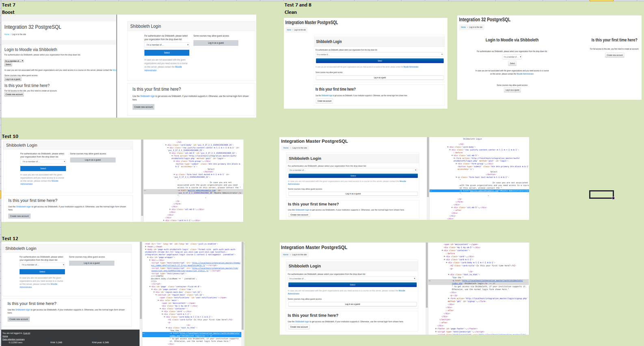Open member dropdown in Test 10 Shibboleth Login card
This screenshot has width=644, height=346.
(43, 161)
